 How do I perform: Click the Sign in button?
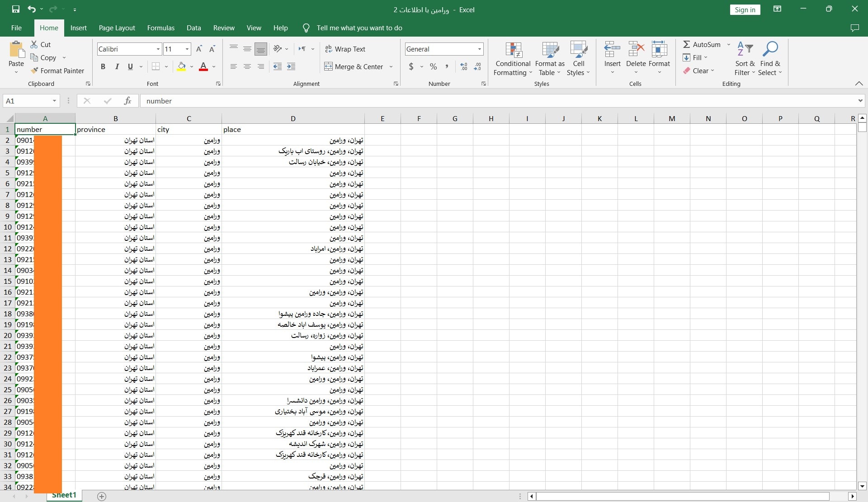click(745, 9)
